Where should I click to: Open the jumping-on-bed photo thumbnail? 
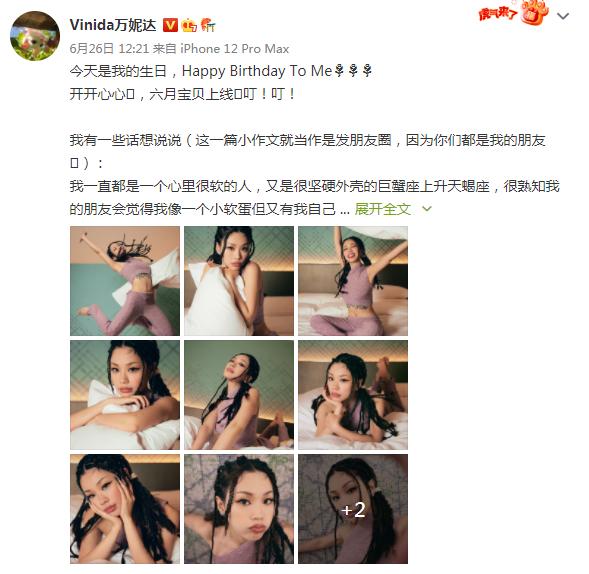click(125, 281)
